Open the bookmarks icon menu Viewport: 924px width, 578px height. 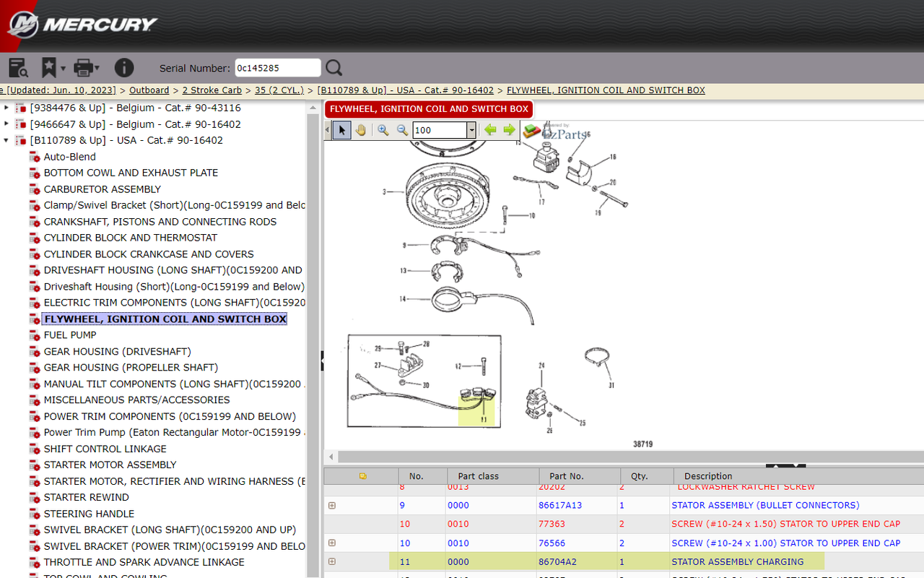[x=48, y=68]
